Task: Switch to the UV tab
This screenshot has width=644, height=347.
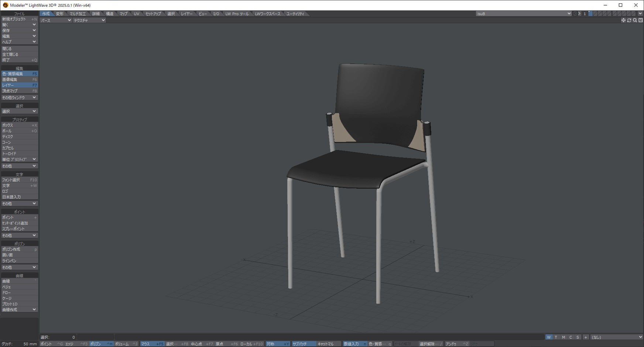Action: pos(137,14)
